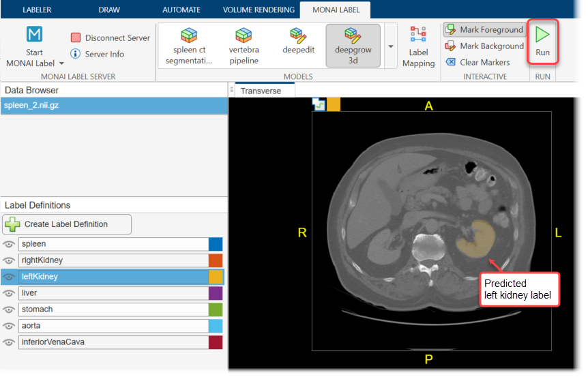Select the aorta label name field

point(114,326)
